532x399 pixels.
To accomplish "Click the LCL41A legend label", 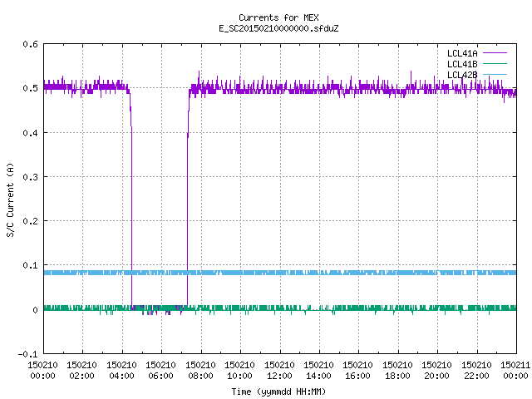I will pos(462,53).
